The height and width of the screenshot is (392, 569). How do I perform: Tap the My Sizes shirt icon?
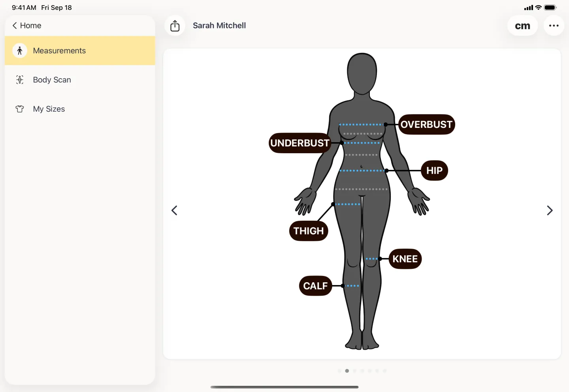point(20,109)
